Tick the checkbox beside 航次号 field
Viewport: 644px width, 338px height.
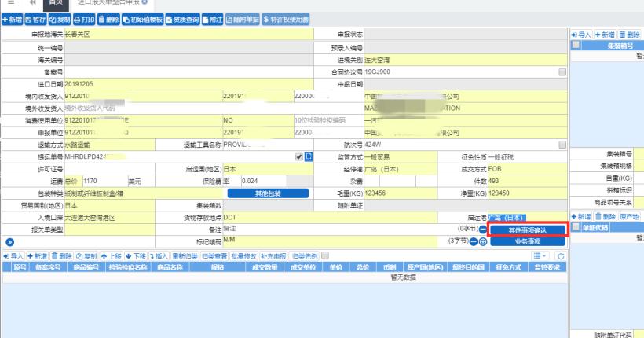(562, 145)
